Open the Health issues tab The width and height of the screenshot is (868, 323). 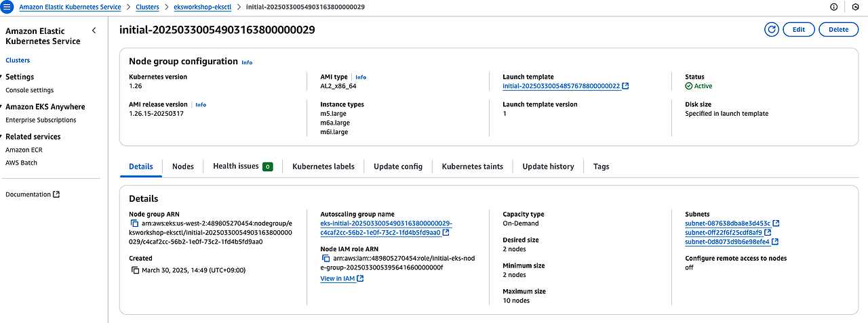click(x=243, y=166)
